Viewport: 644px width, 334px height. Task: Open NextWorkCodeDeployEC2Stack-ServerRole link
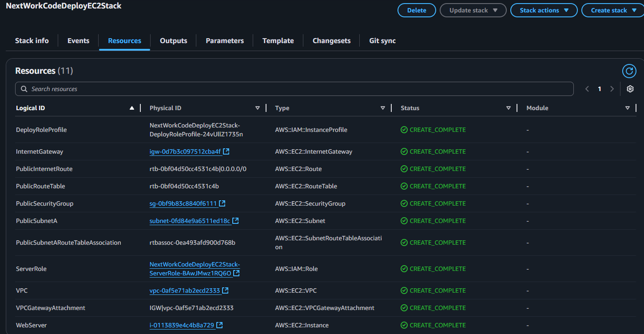[195, 269]
